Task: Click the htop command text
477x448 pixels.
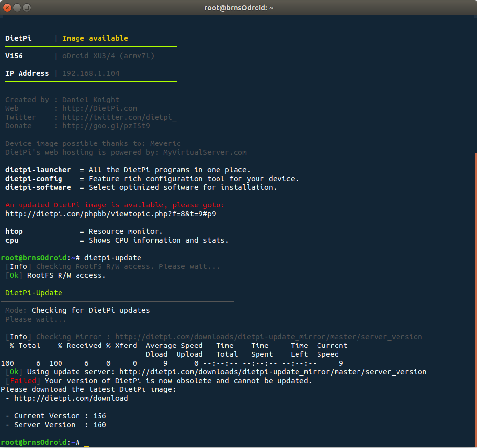Action: pyautogui.click(x=14, y=232)
